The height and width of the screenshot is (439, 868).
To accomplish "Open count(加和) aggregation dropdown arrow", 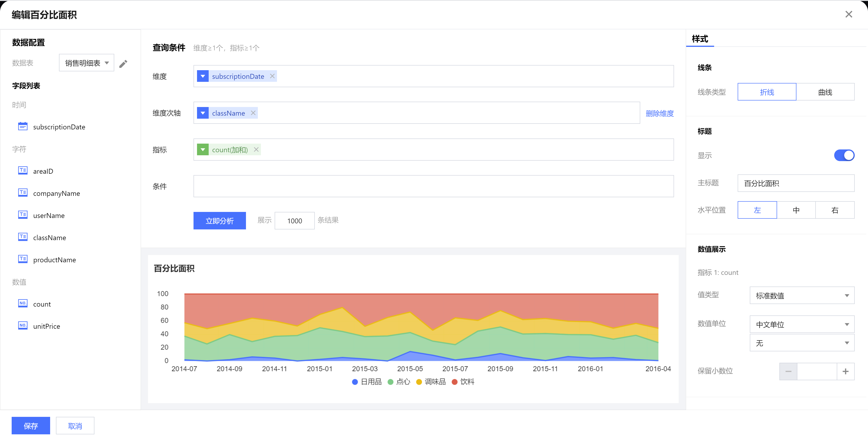I will pyautogui.click(x=203, y=150).
